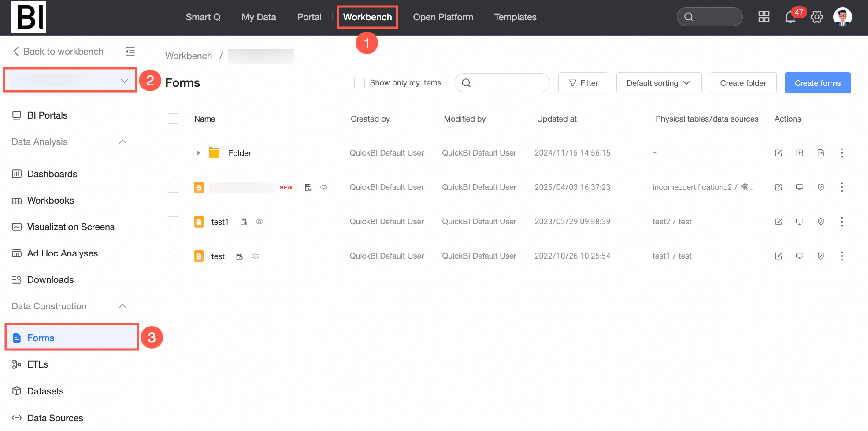Click the shield permission icon in the test row
The height and width of the screenshot is (431, 868).
pyautogui.click(x=821, y=256)
